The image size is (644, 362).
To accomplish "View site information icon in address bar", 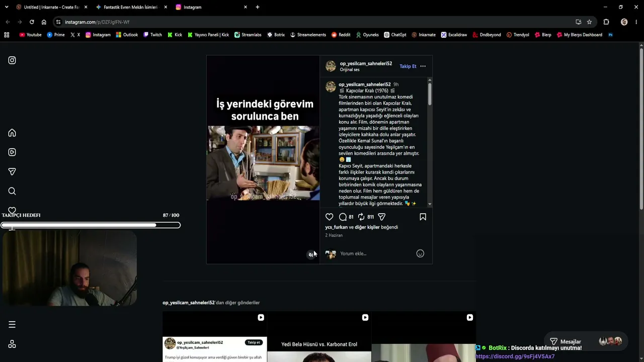I will 58,22.
